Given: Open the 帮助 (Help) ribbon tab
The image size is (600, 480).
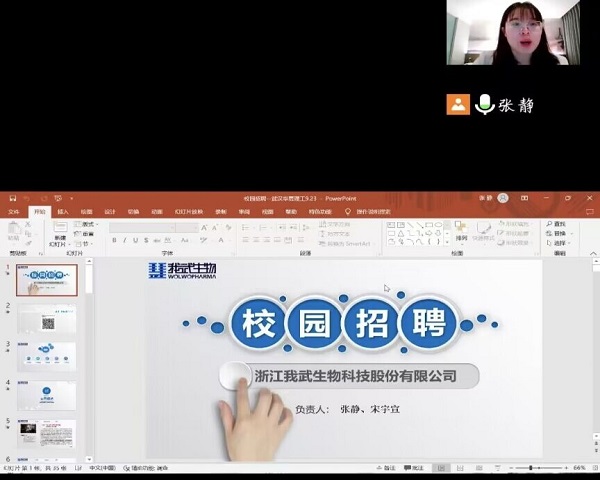Looking at the screenshot, I should (291, 212).
